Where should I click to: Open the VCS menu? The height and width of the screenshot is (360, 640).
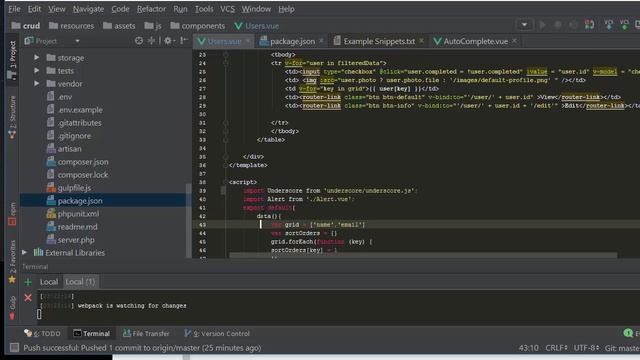point(227,9)
